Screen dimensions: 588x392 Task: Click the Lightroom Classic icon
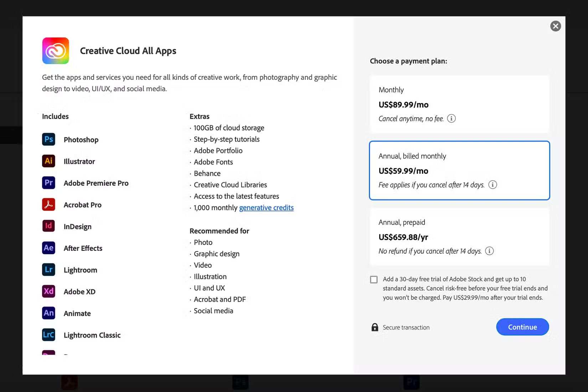[48, 335]
